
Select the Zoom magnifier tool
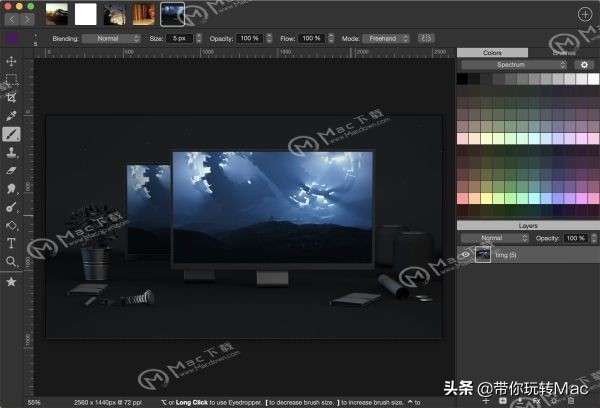pyautogui.click(x=11, y=261)
